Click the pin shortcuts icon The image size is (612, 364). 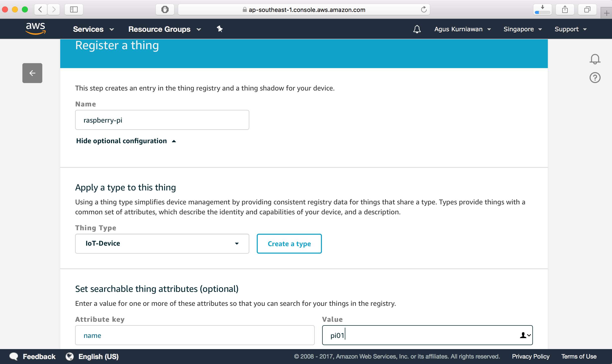[219, 29]
